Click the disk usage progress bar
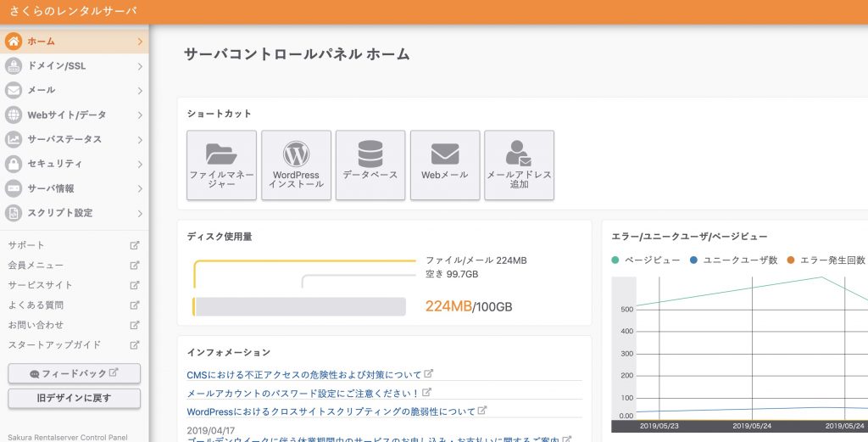868x442 pixels. 299,306
